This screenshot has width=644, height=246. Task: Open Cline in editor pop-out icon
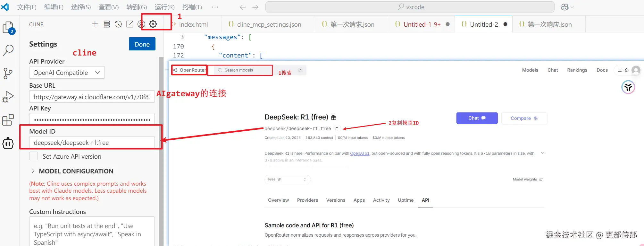tap(130, 24)
